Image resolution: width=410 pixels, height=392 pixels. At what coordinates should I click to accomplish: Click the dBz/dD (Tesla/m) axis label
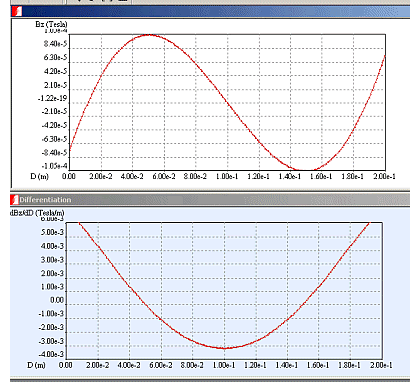pos(37,213)
